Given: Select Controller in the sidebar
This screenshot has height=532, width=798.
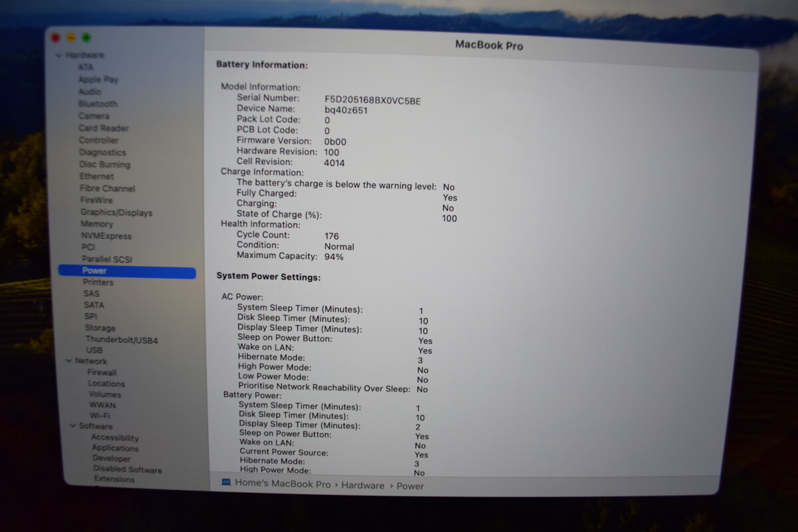Looking at the screenshot, I should pyautogui.click(x=98, y=140).
